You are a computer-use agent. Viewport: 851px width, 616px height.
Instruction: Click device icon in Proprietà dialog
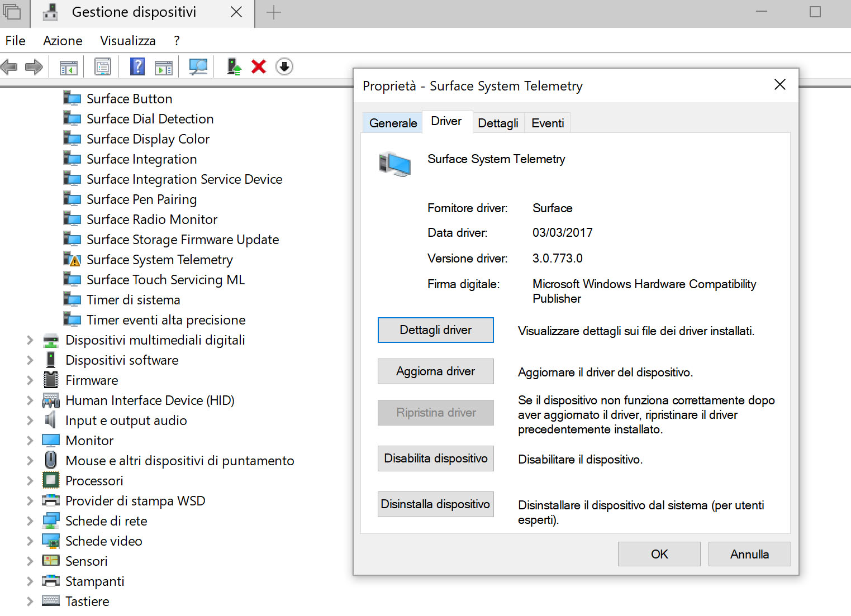[395, 164]
